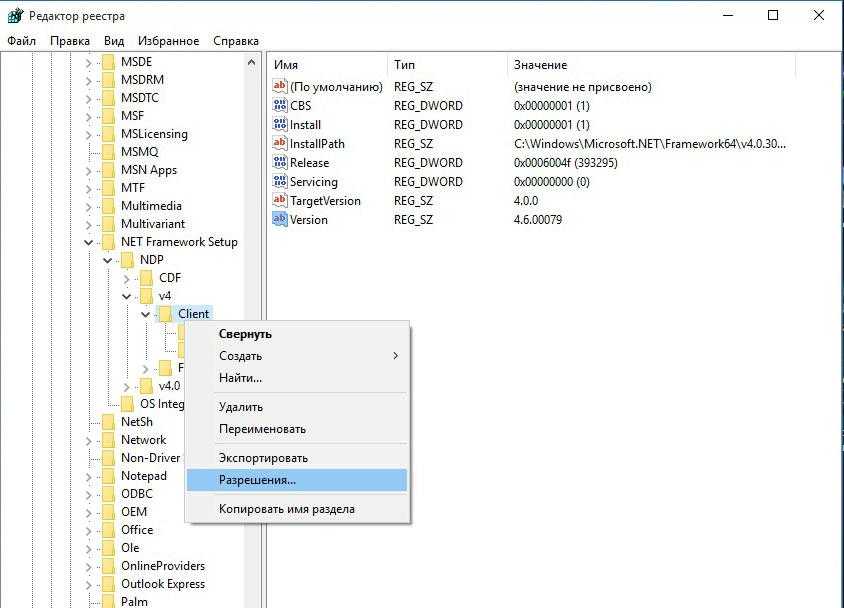The height and width of the screenshot is (608, 844).
Task: Select the Release value's binary icon
Action: [280, 163]
